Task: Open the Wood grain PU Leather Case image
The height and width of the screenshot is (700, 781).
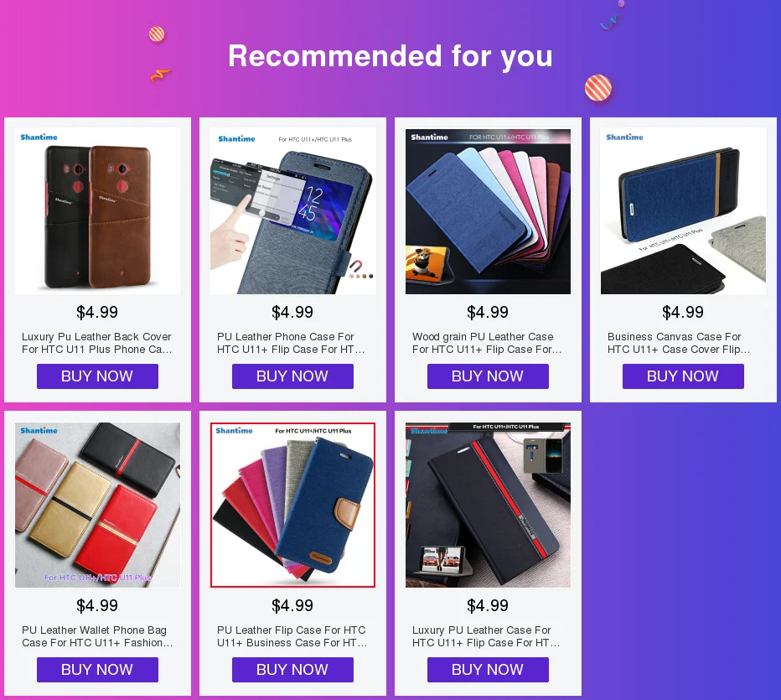Action: pos(488,210)
